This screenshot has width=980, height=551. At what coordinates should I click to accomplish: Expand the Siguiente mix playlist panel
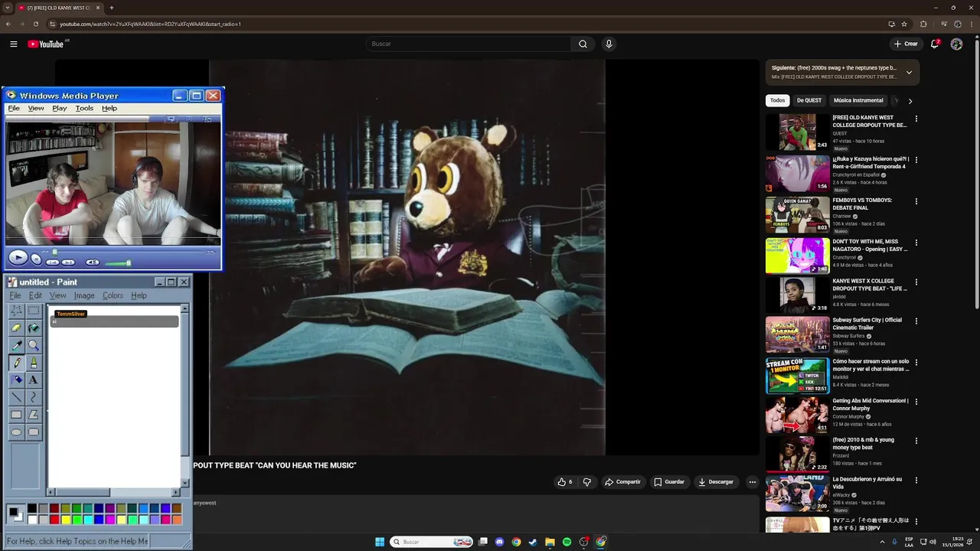point(909,73)
